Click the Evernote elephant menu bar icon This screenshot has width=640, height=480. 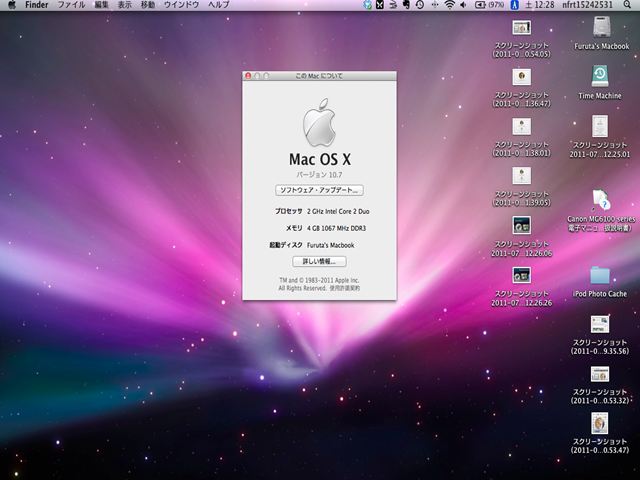tap(406, 5)
